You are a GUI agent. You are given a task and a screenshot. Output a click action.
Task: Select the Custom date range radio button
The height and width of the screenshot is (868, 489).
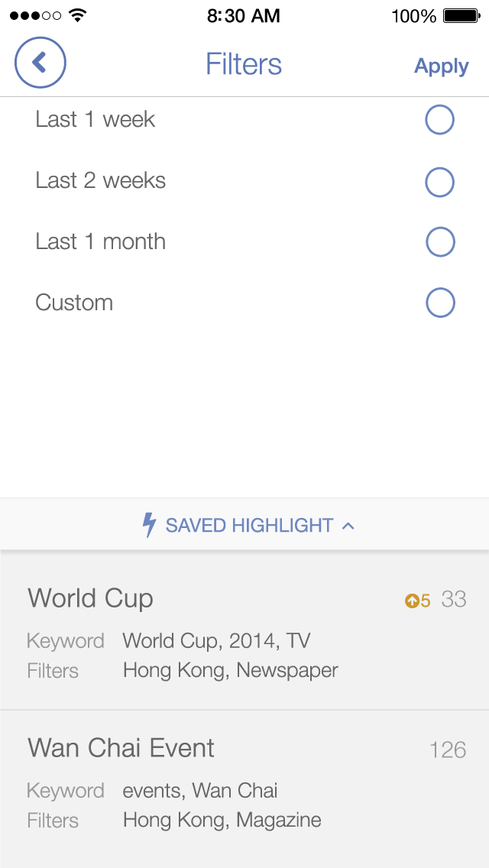439,303
